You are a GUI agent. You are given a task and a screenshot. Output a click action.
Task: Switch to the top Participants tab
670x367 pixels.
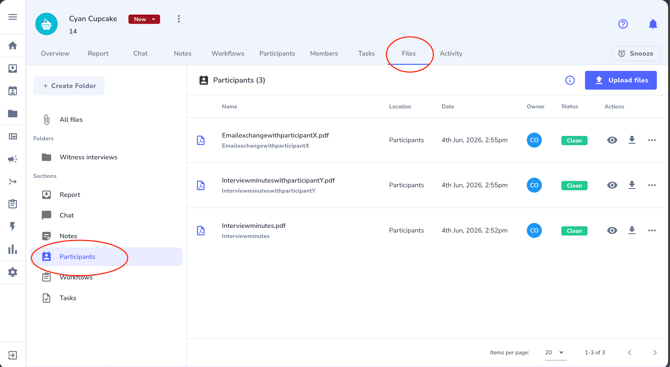coord(277,53)
